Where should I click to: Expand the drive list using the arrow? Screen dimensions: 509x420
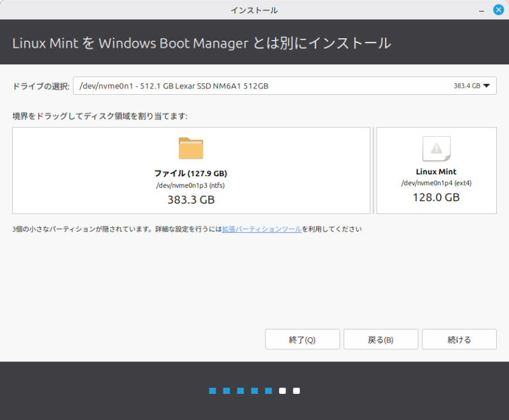[x=487, y=86]
